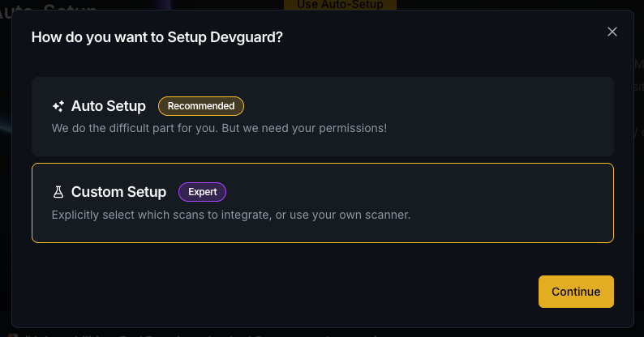Click the 'We do the difficult part' description
644x337 pixels.
point(219,128)
